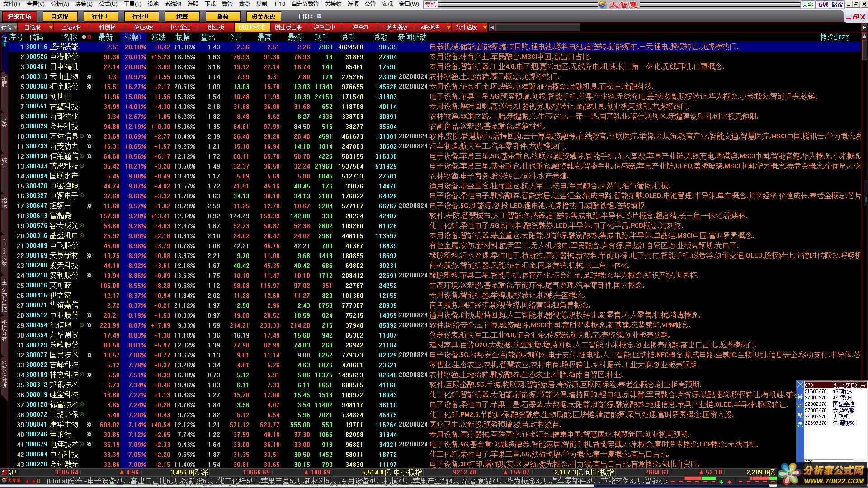Sort by the 最新 column header

point(106,38)
